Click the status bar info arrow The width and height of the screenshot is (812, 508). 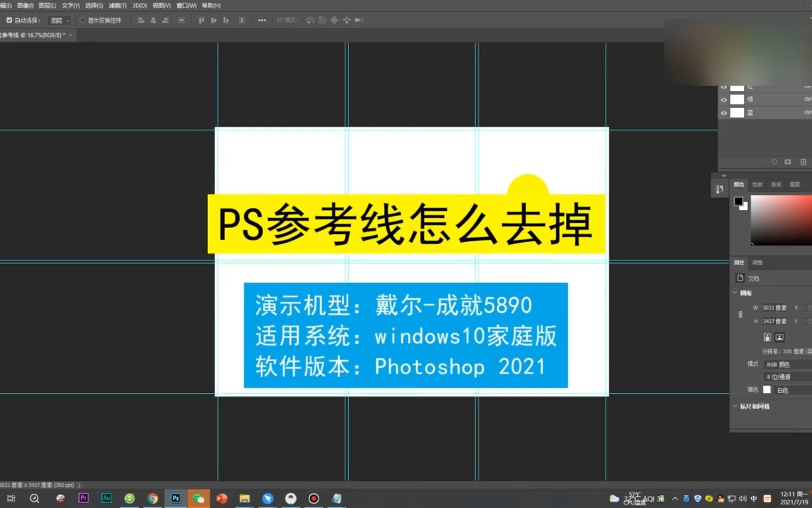(79, 485)
